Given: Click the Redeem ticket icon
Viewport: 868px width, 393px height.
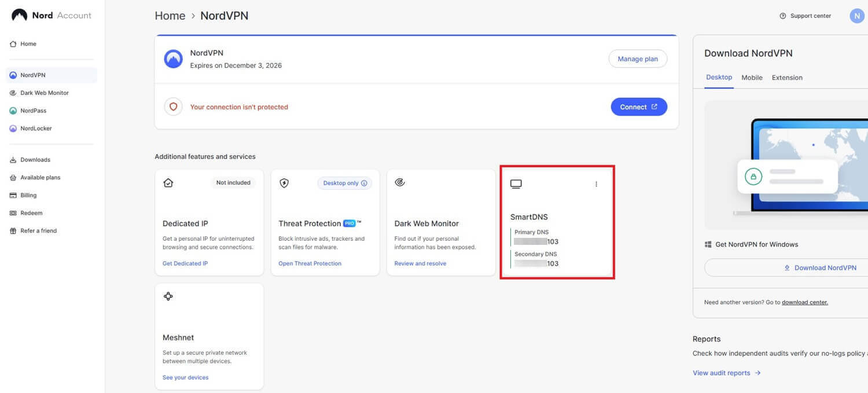Looking at the screenshot, I should point(13,213).
